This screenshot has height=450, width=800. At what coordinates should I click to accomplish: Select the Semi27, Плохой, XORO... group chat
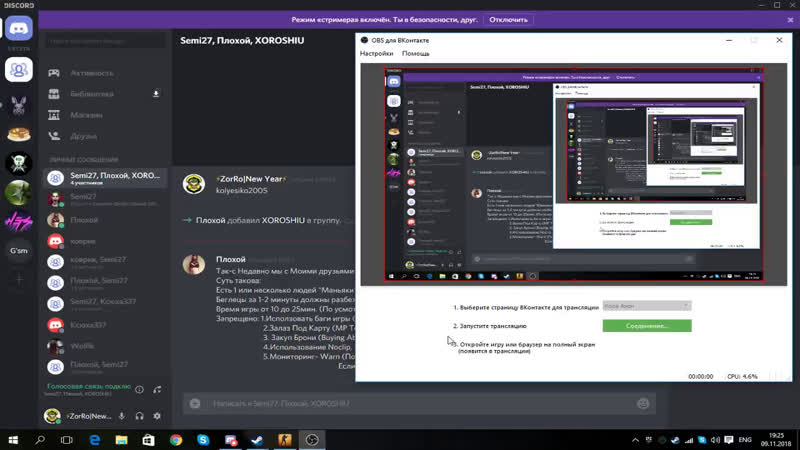pos(105,178)
